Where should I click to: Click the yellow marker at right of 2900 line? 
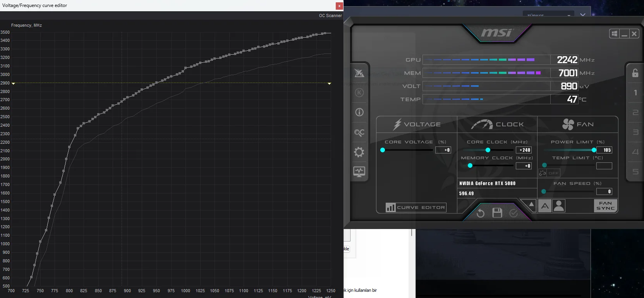coord(329,83)
